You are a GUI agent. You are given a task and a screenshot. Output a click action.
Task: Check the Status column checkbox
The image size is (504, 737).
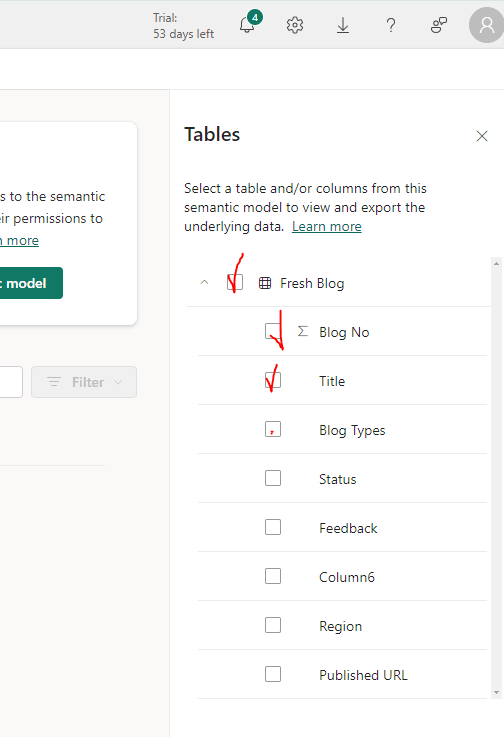pyautogui.click(x=273, y=478)
